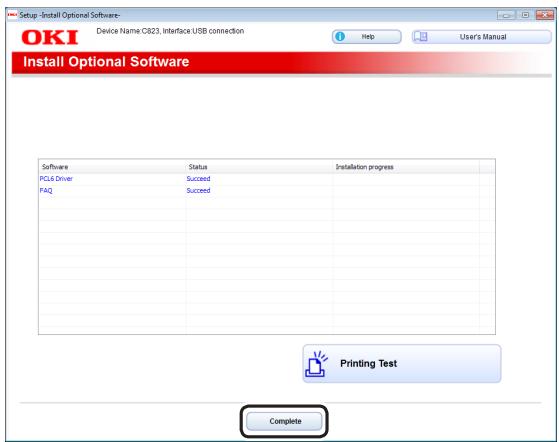Click Succeed status for FAQ

point(198,190)
